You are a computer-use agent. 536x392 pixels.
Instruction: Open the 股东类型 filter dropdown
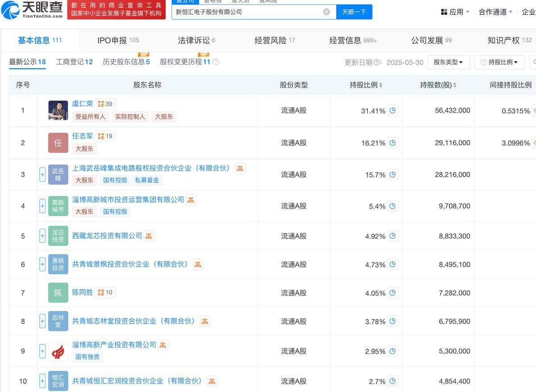tap(448, 63)
